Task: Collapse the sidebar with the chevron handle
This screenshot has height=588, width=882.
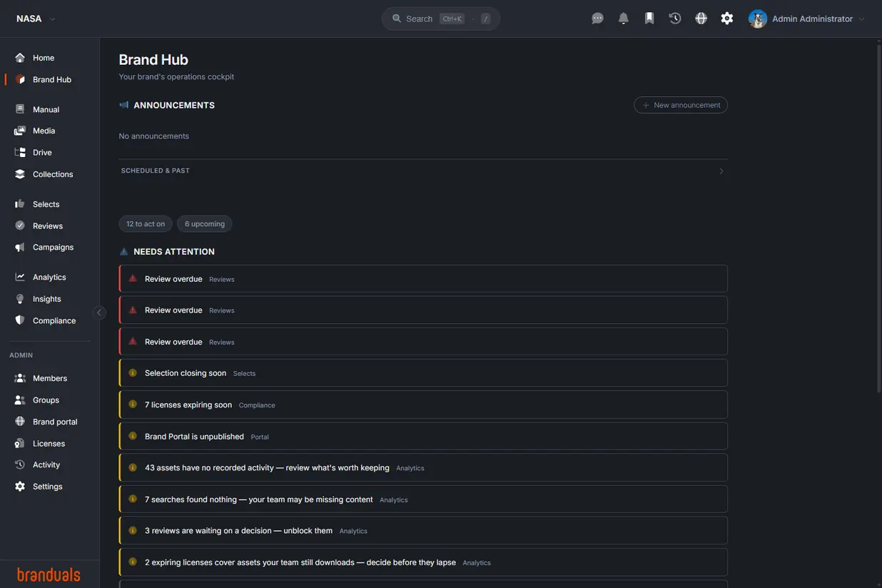Action: coord(99,313)
